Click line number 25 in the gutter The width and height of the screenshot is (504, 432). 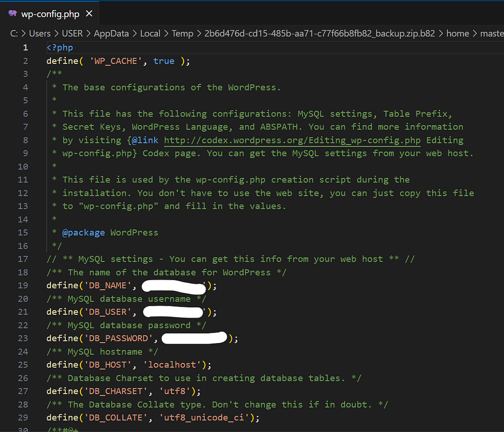click(23, 364)
